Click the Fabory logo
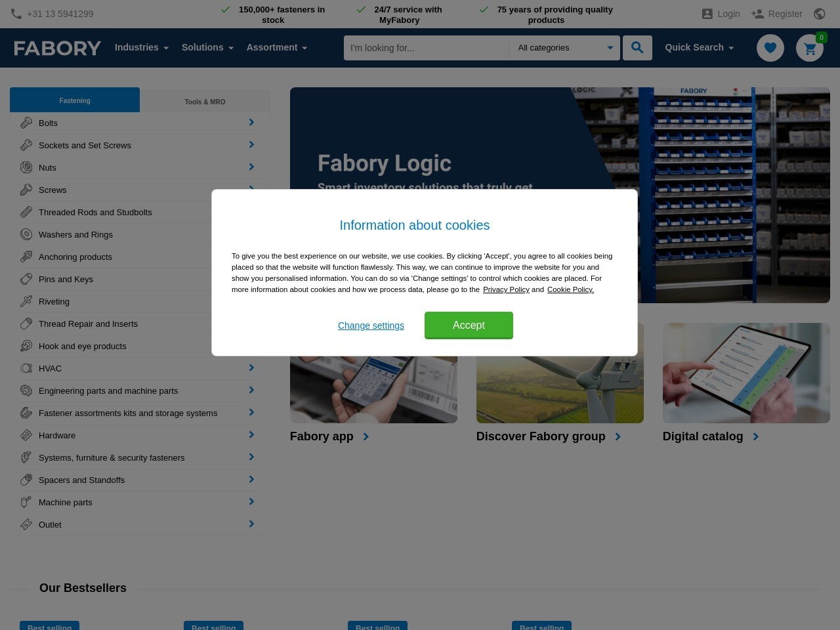Image resolution: width=840 pixels, height=630 pixels. point(58,48)
